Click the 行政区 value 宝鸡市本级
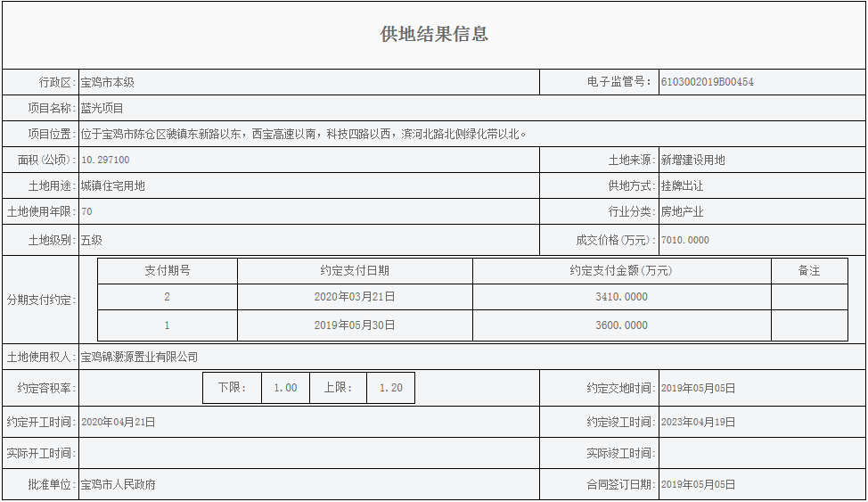The width and height of the screenshot is (868, 502). click(107, 82)
